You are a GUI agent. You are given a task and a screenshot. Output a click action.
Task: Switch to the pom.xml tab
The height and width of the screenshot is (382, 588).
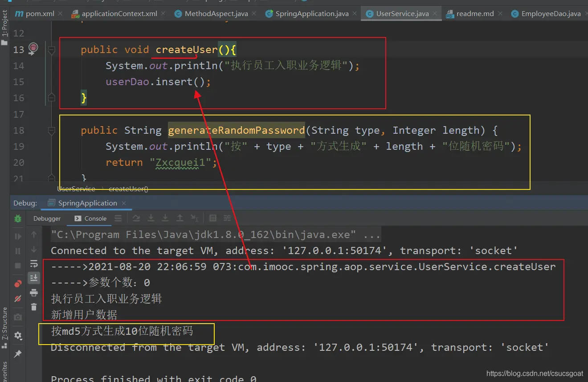[x=40, y=13]
